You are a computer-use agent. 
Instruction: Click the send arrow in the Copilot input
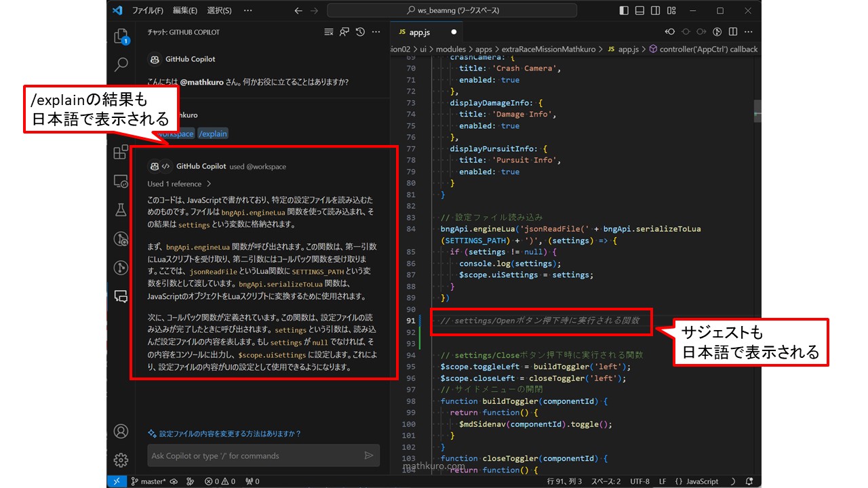(x=369, y=455)
